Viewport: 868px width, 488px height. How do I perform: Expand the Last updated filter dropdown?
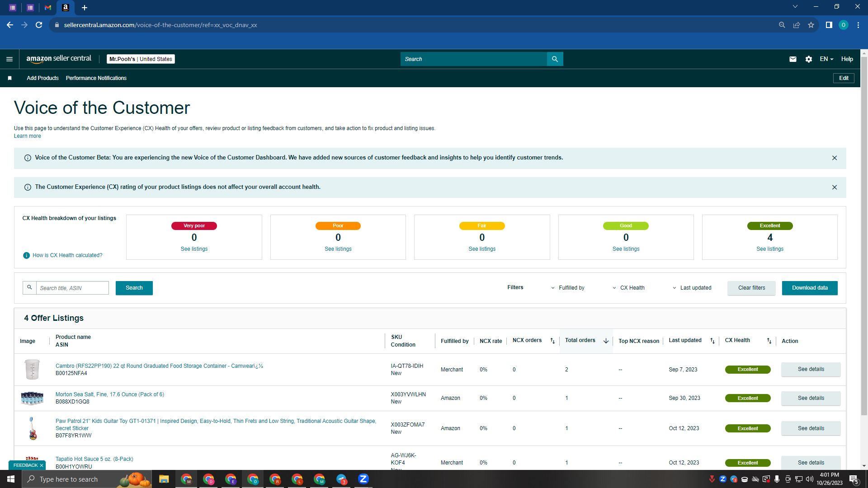pyautogui.click(x=692, y=288)
